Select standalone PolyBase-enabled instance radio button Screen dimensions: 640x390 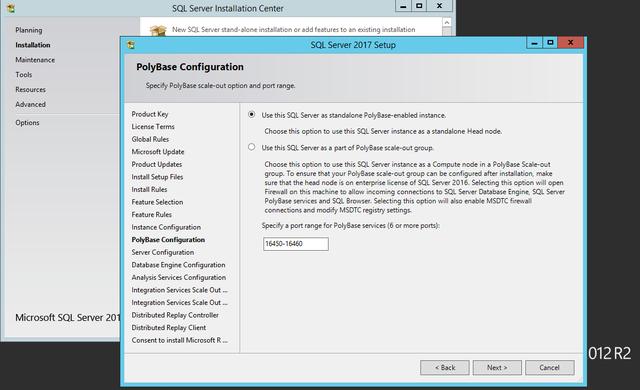(251, 115)
